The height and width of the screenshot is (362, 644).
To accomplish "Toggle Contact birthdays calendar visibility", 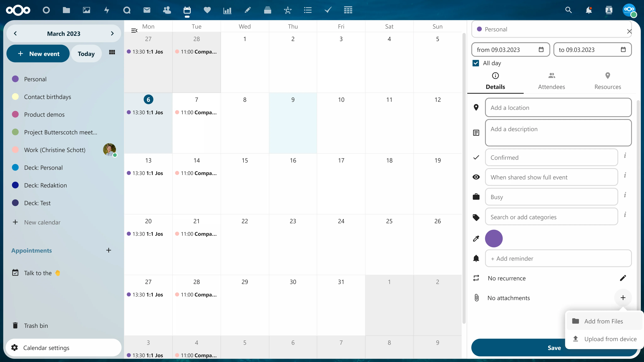I will (15, 97).
